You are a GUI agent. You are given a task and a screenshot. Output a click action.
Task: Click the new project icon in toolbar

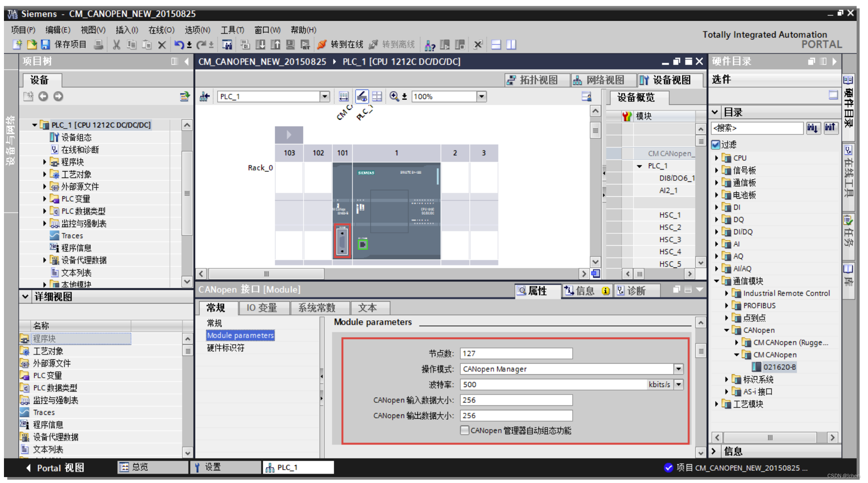pos(17,45)
